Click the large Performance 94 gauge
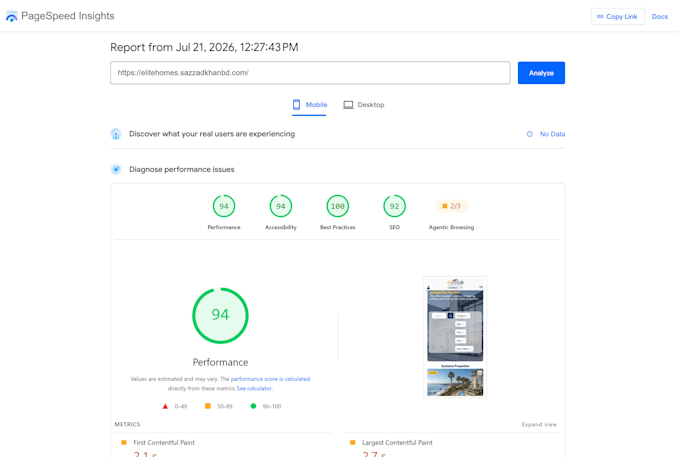The height and width of the screenshot is (457, 680). (x=220, y=315)
